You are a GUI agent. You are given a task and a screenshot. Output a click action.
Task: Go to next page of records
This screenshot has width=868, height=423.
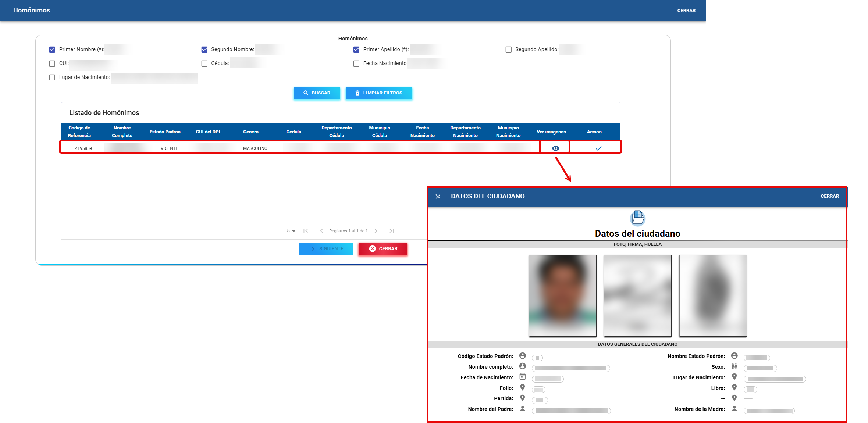(376, 231)
